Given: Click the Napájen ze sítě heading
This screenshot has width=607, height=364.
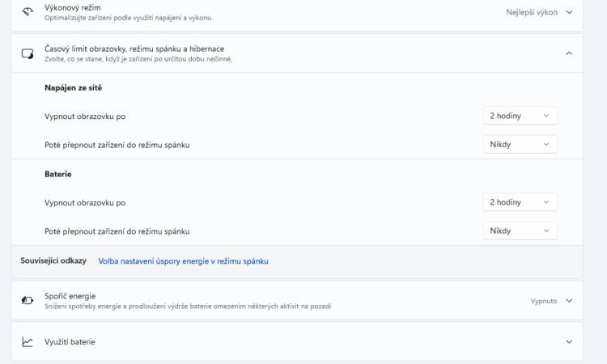Looking at the screenshot, I should coord(73,88).
